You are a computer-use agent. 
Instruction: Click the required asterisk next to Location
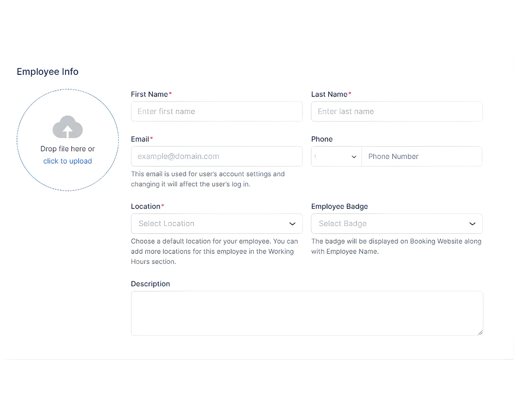pyautogui.click(x=163, y=205)
